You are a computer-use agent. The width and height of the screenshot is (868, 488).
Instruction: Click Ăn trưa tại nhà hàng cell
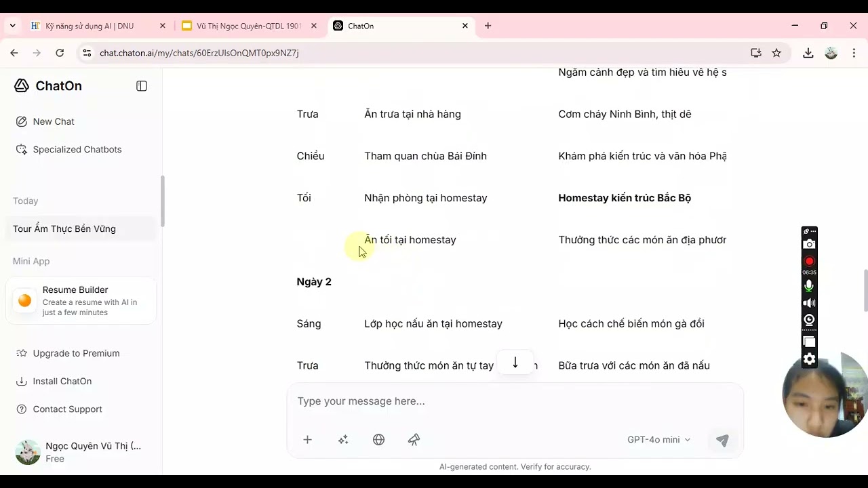tap(412, 114)
